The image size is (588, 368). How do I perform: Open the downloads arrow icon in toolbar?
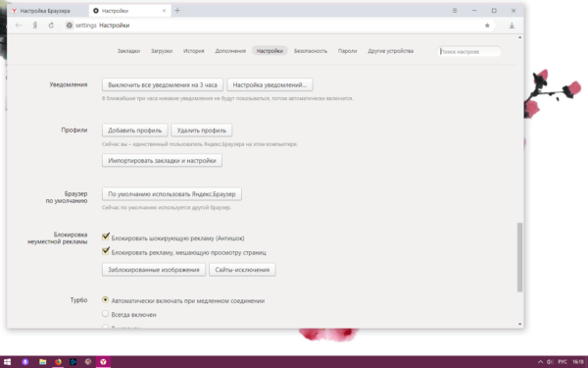[x=512, y=26]
